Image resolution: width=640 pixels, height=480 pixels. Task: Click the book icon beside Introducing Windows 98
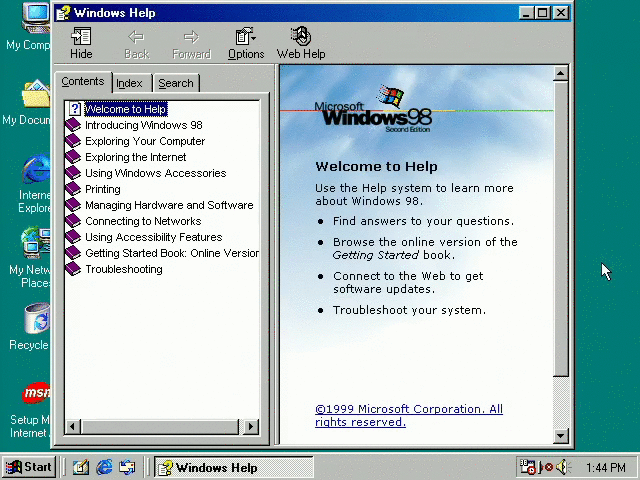73,125
